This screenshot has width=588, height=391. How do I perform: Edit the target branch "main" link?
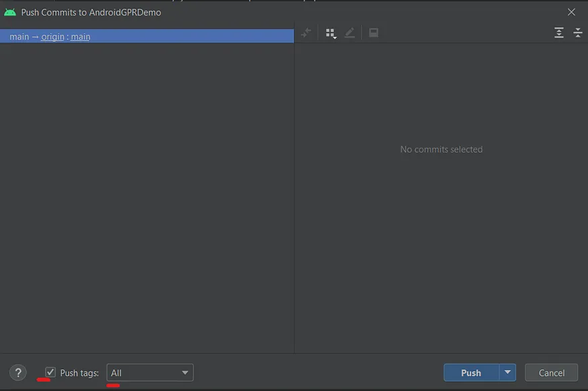point(81,36)
